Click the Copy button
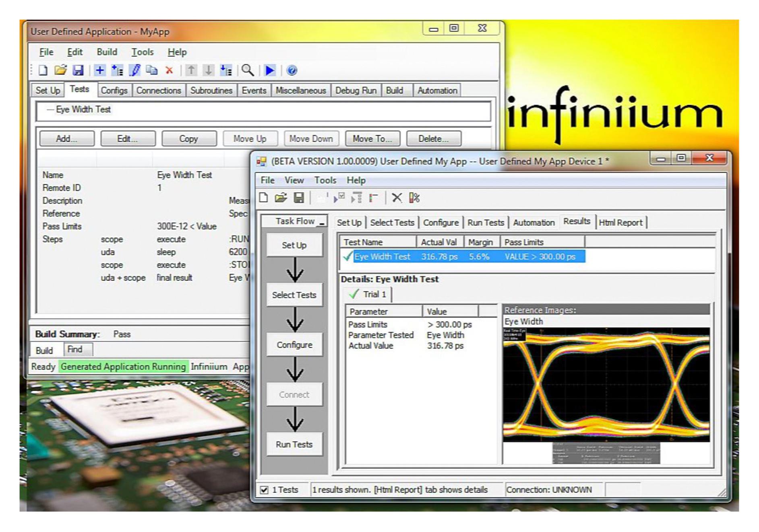Screen dimensions: 759x532 click(x=189, y=138)
